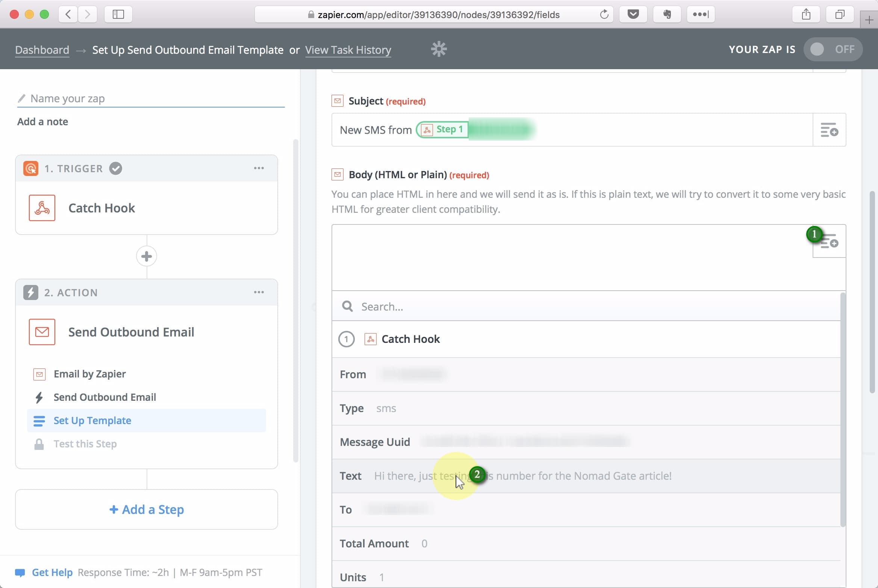The image size is (878, 588).
Task: Click the pencil icon beside zap name
Action: (x=21, y=99)
